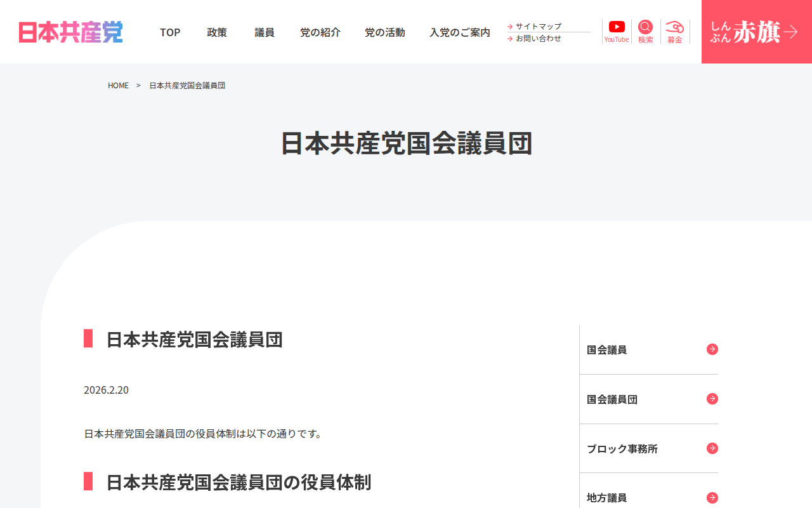Screen dimensions: 812x508
Task: Click the お問い合わせ link
Action: pyautogui.click(x=539, y=38)
